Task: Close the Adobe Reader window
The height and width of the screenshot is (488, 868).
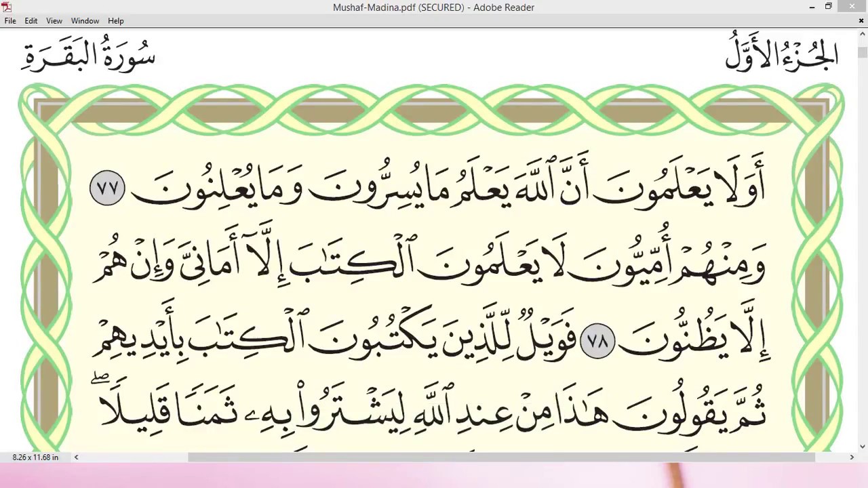Action: pyautogui.click(x=853, y=7)
